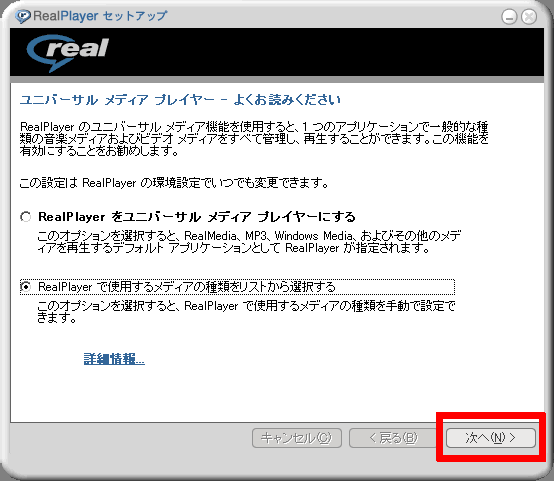Click the gray button bar beside キャンセル

click(x=131, y=438)
